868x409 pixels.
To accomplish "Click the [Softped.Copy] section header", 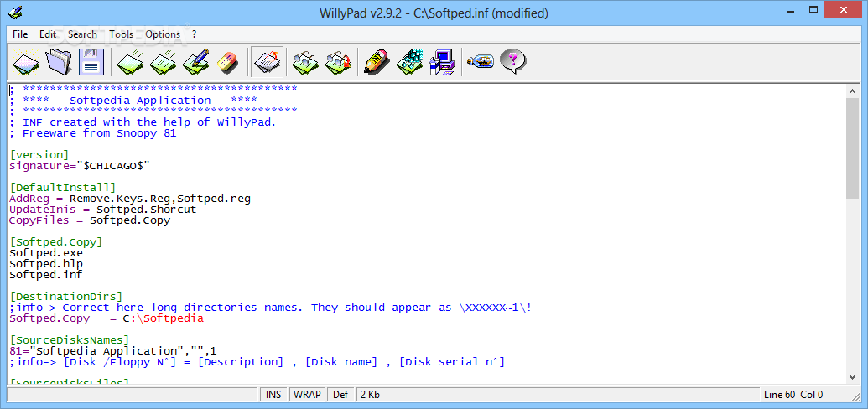I will point(56,242).
